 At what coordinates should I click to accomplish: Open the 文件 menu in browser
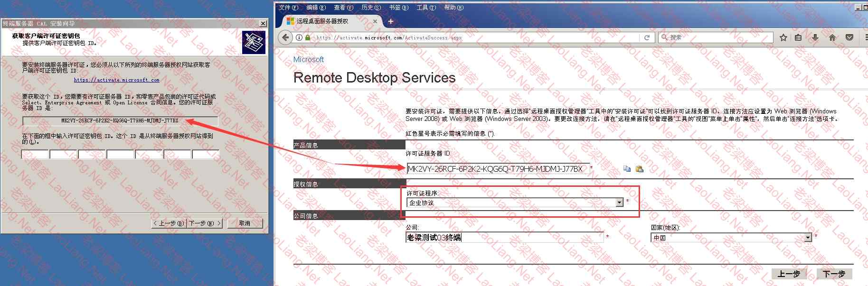pyautogui.click(x=288, y=7)
